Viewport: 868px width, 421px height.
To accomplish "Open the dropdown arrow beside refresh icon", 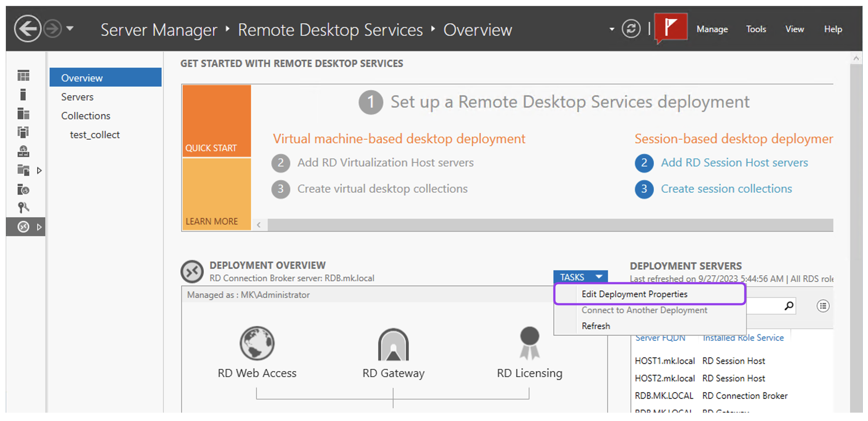I will point(612,29).
